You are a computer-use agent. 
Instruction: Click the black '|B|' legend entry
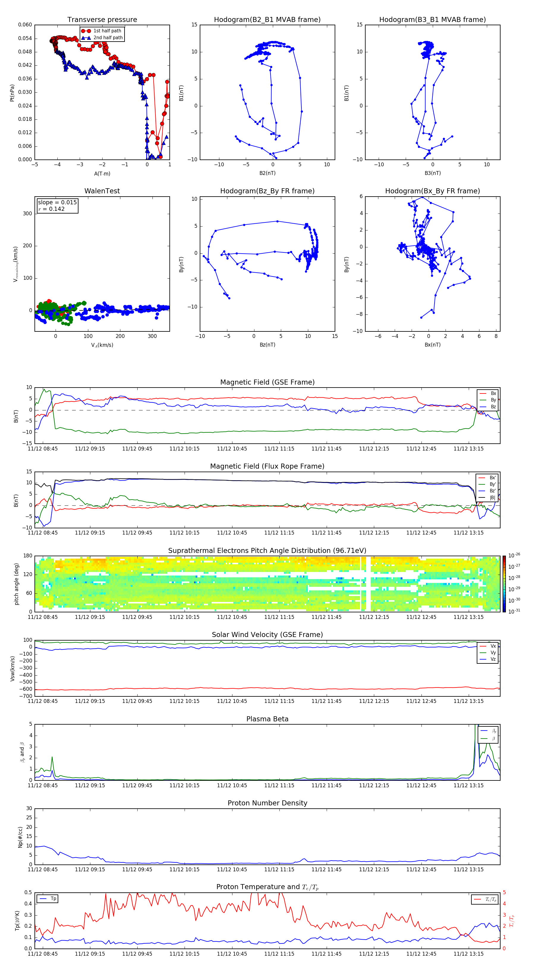pos(487,498)
